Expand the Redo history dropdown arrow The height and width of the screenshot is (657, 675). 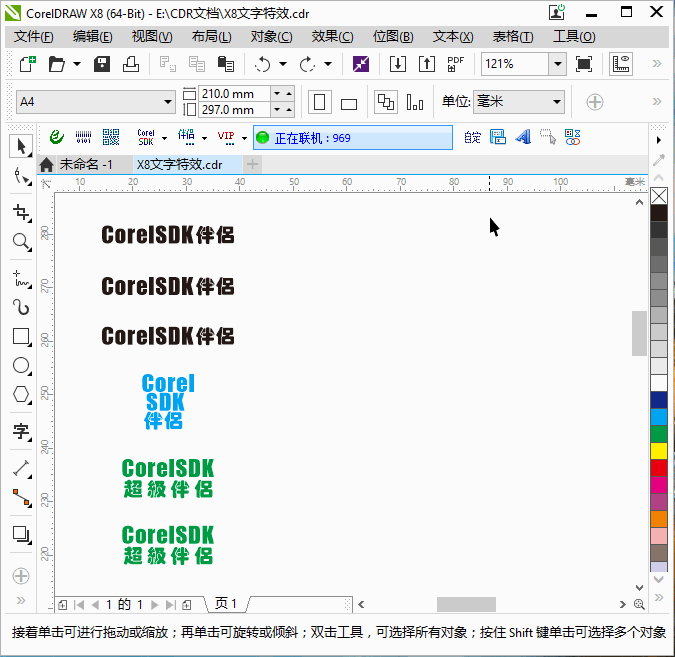[328, 64]
